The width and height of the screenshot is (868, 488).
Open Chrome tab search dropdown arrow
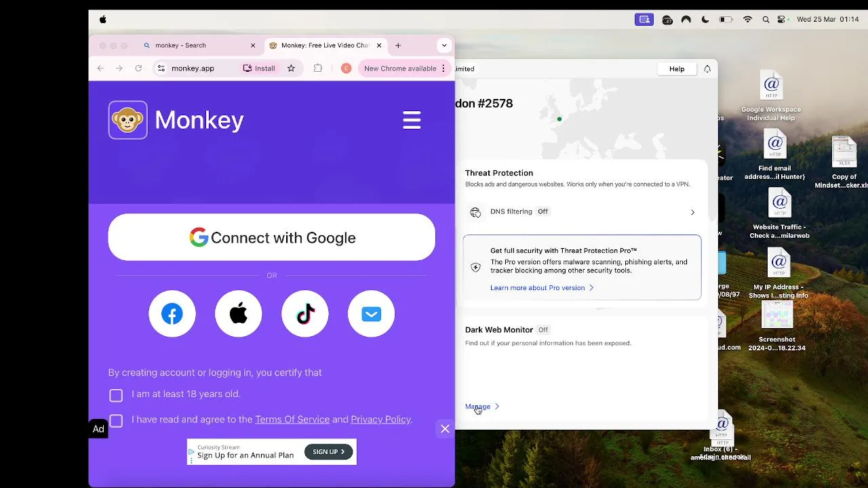click(444, 45)
